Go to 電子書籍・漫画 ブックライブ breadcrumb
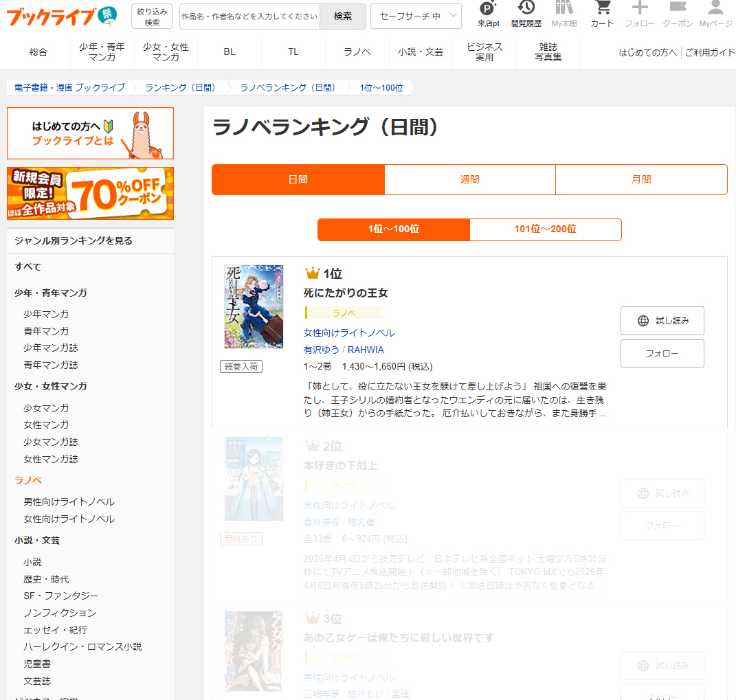736x700 pixels. tap(69, 88)
